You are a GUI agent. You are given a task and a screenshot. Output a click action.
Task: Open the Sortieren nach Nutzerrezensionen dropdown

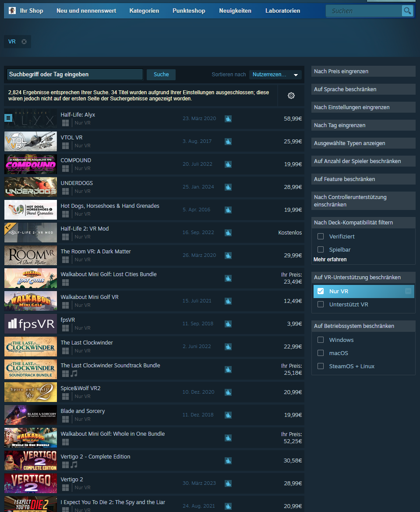click(275, 75)
